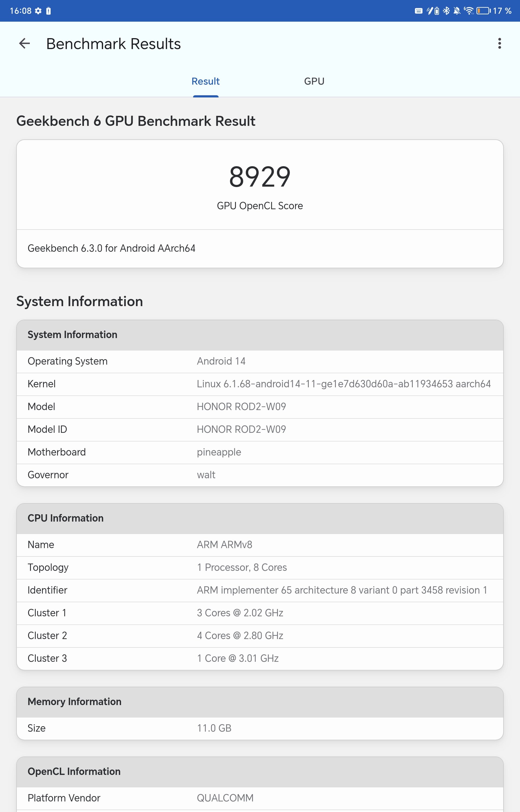Tap the Operating System label
Screen dimensions: 520x812
coord(67,361)
